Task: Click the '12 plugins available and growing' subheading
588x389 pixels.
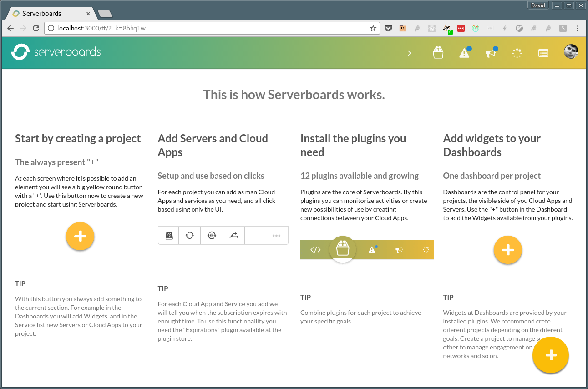Action: tap(360, 176)
